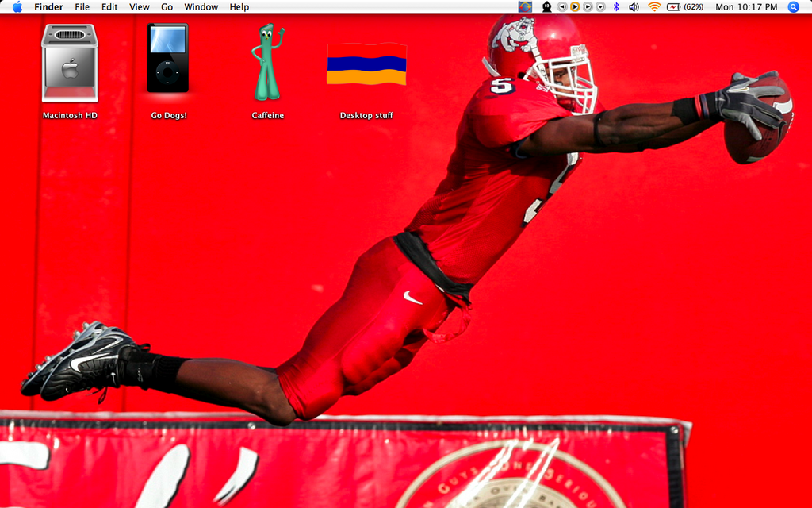The height and width of the screenshot is (508, 812).
Task: Click the sync globe menu bar icon
Action: click(x=525, y=6)
